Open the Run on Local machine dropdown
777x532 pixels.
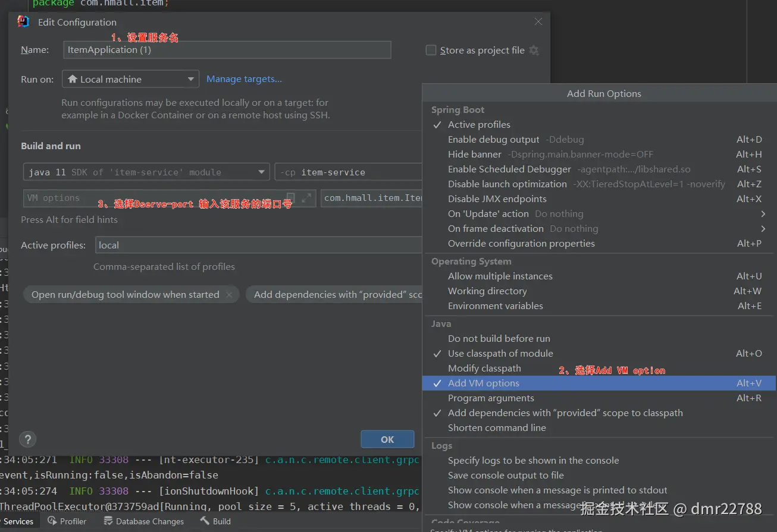(x=130, y=79)
